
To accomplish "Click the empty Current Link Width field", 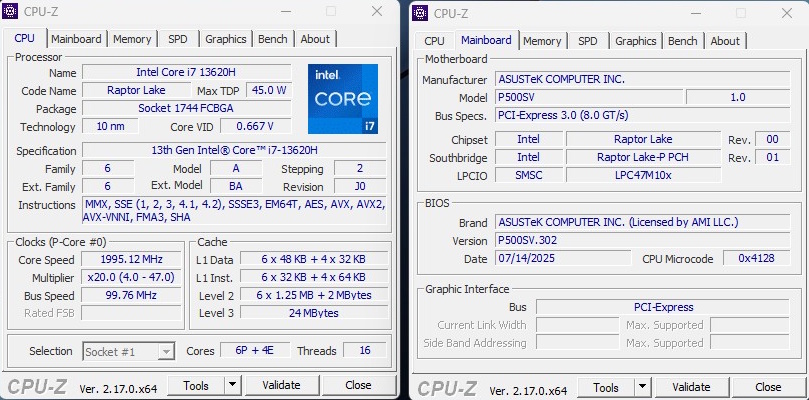I will (x=577, y=325).
